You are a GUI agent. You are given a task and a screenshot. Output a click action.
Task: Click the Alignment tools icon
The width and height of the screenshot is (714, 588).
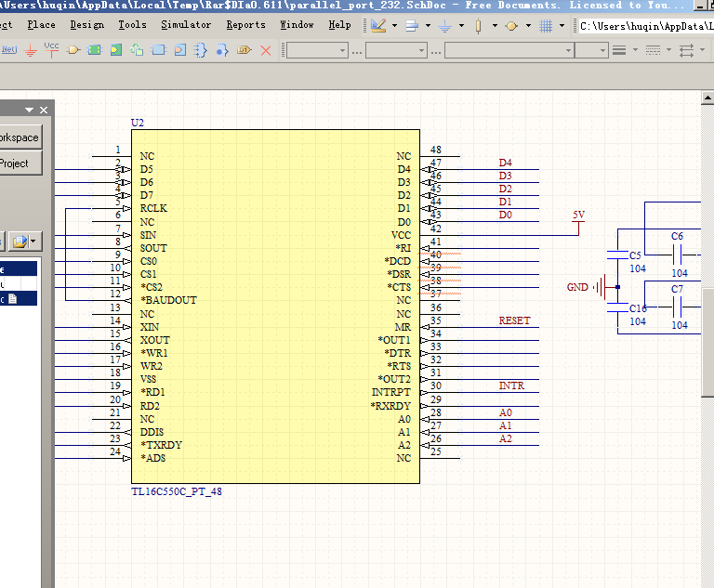pos(412,26)
